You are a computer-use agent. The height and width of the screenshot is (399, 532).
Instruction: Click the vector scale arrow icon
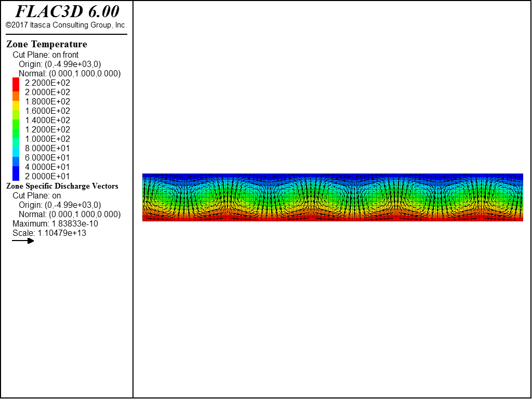(23, 241)
